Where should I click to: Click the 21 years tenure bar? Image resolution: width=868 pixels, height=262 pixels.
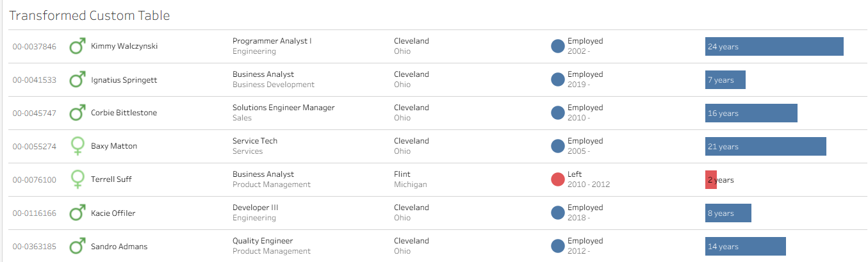tap(766, 147)
